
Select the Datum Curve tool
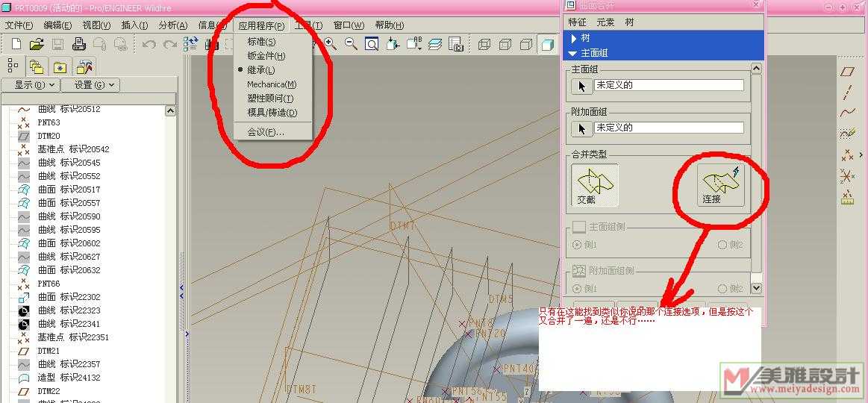pyautogui.click(x=848, y=113)
